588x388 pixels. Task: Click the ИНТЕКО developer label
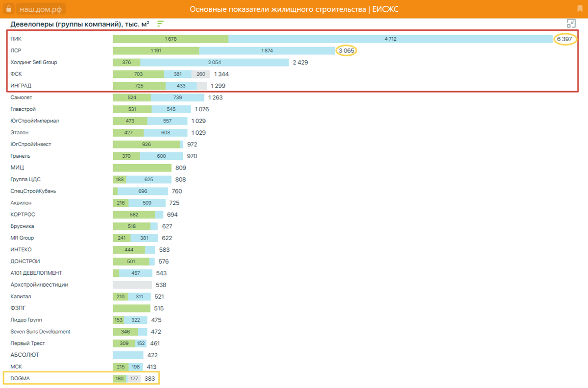[21, 250]
